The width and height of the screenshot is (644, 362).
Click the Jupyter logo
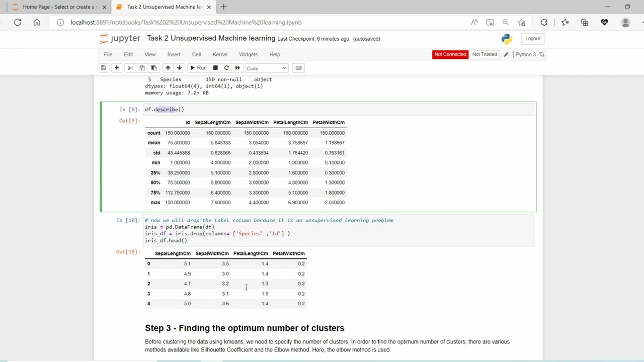coord(120,39)
